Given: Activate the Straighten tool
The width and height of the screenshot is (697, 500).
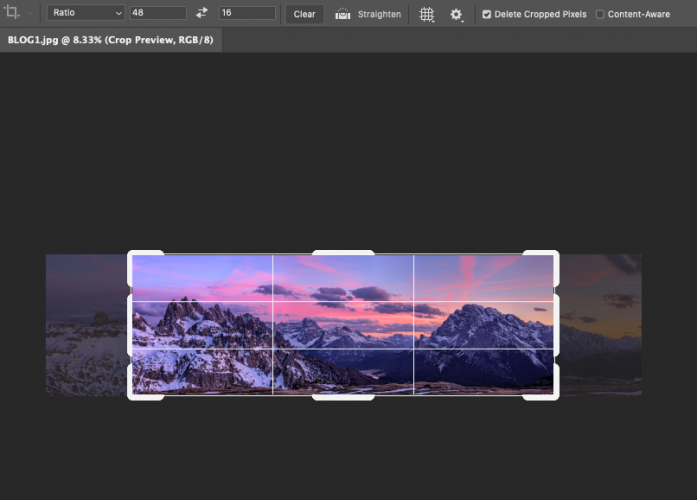Looking at the screenshot, I should click(368, 15).
